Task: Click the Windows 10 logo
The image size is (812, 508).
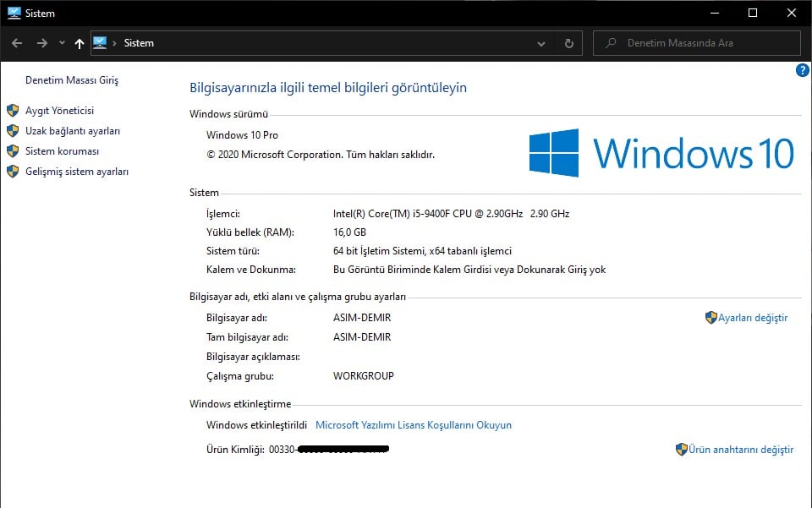Action: click(x=661, y=153)
